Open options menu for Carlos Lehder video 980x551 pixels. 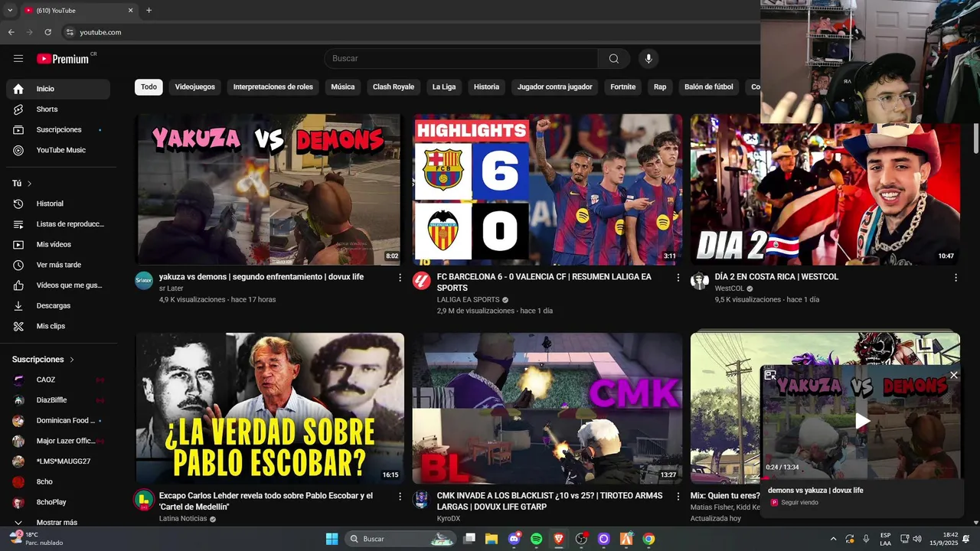pyautogui.click(x=400, y=497)
